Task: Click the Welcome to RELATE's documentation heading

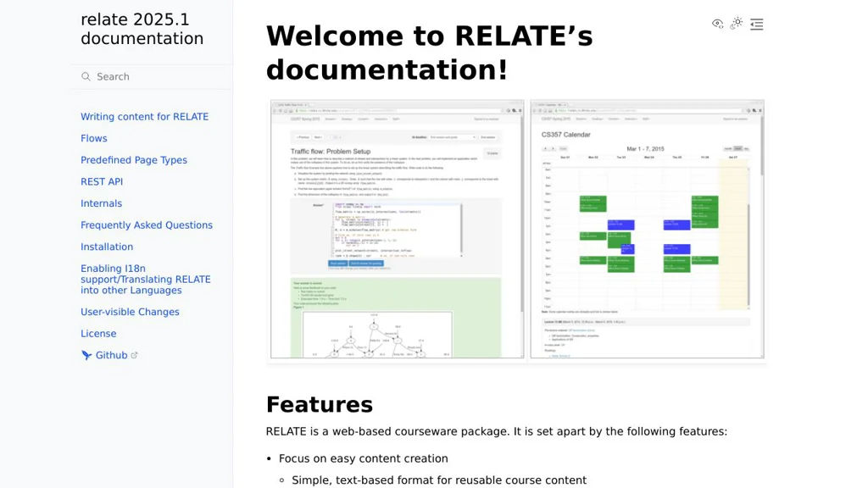Action: (429, 53)
